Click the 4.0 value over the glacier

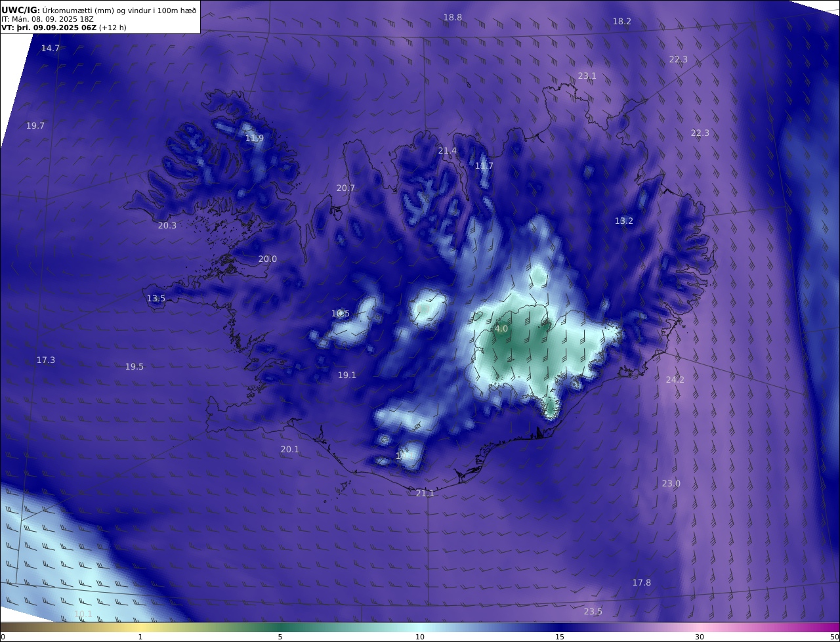pyautogui.click(x=501, y=329)
